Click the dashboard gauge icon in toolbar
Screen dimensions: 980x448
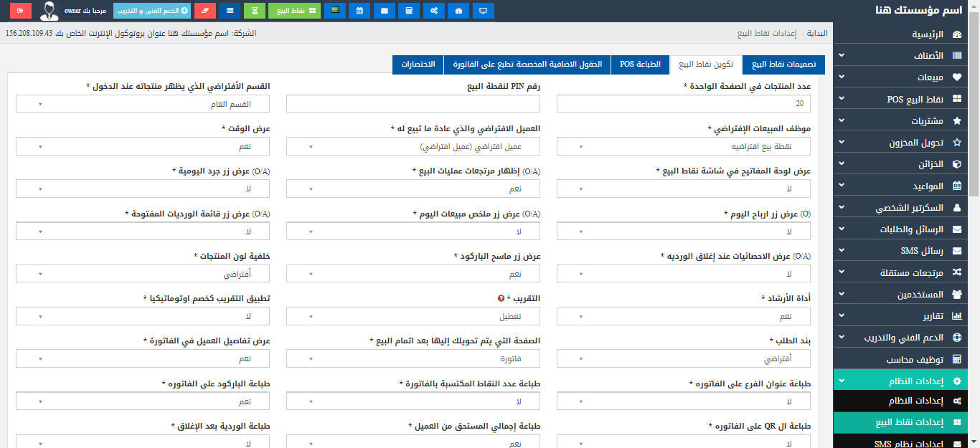[459, 11]
